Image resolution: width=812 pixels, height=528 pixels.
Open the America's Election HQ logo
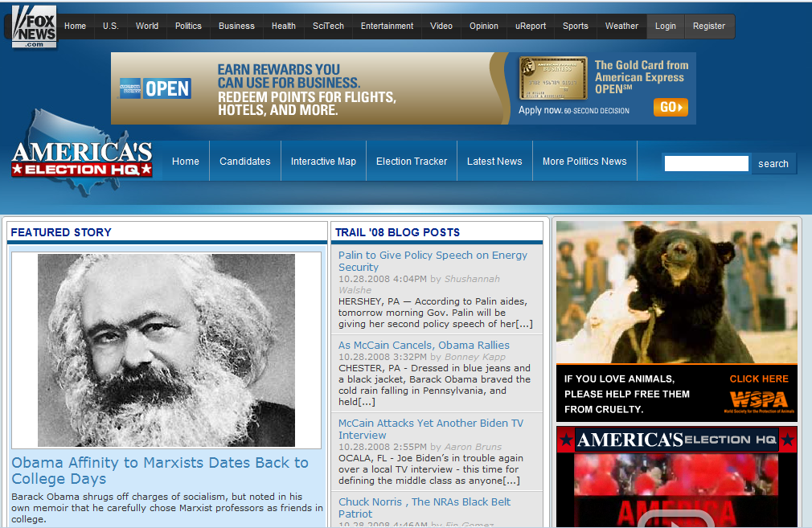click(82, 155)
